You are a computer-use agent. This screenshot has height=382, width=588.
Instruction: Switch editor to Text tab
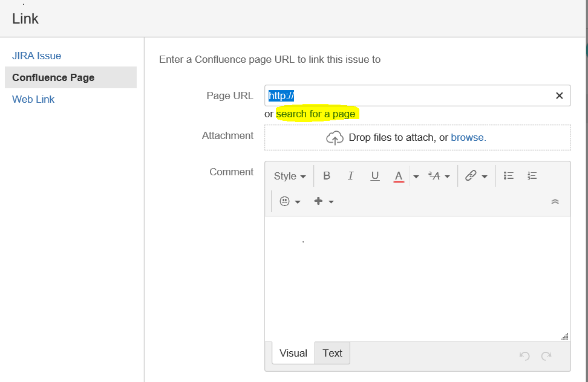point(332,353)
